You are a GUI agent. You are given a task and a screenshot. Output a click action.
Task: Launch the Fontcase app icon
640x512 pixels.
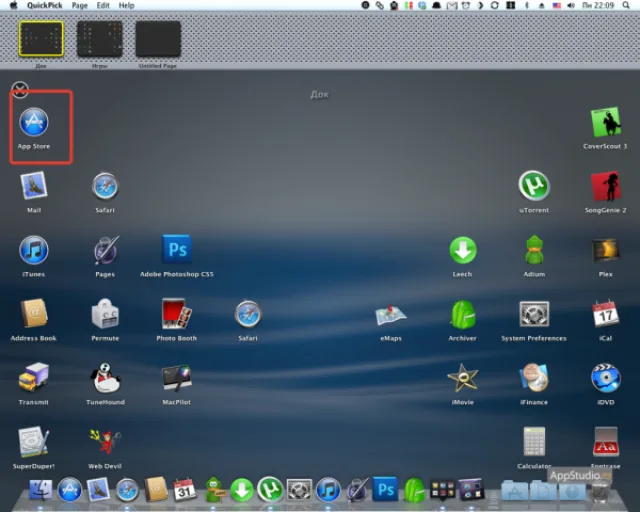click(x=606, y=442)
